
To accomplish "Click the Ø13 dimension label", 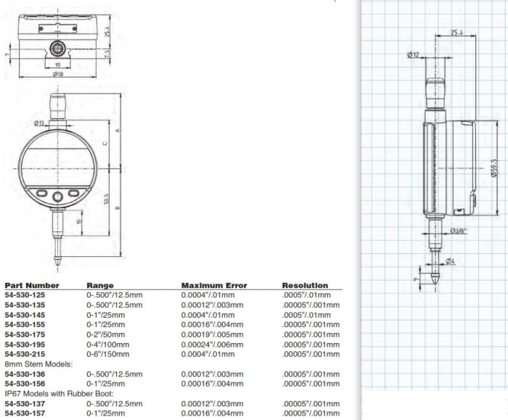I will tap(38, 122).
